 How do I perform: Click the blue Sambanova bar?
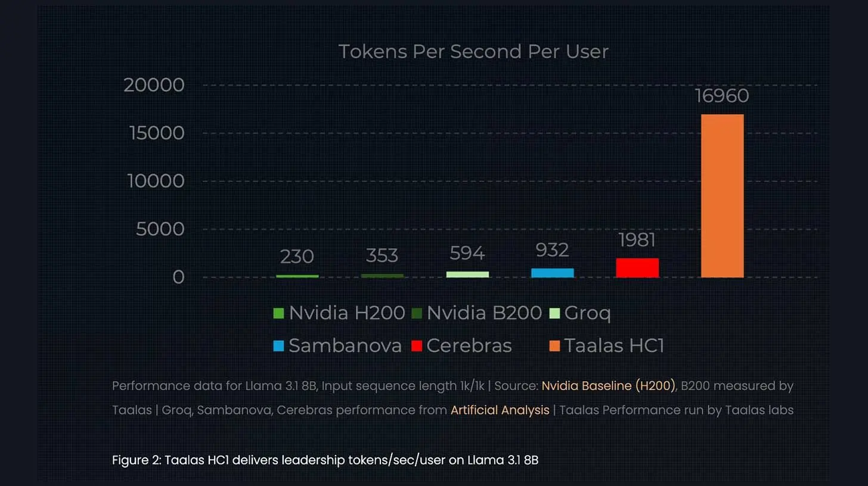click(x=552, y=273)
